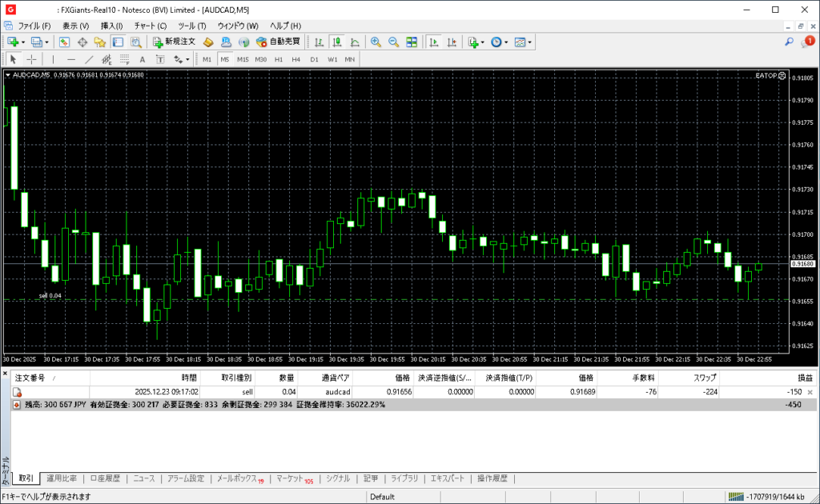This screenshot has width=820, height=504.
Task: Select the crosshair cursor tool
Action: point(32,59)
